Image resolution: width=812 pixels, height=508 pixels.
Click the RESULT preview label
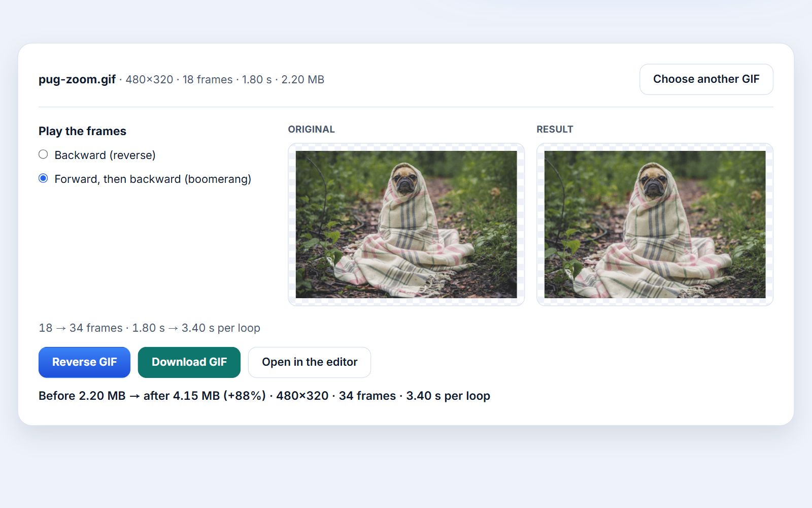(555, 130)
